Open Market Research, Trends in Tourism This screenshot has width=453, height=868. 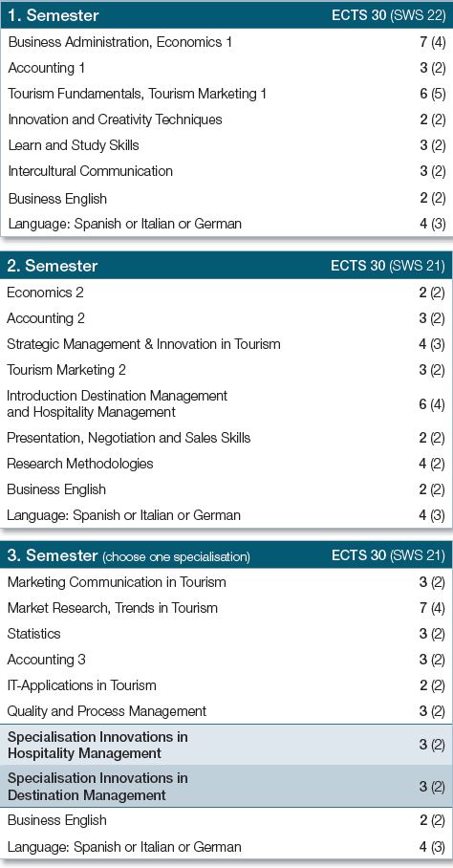pyautogui.click(x=226, y=608)
